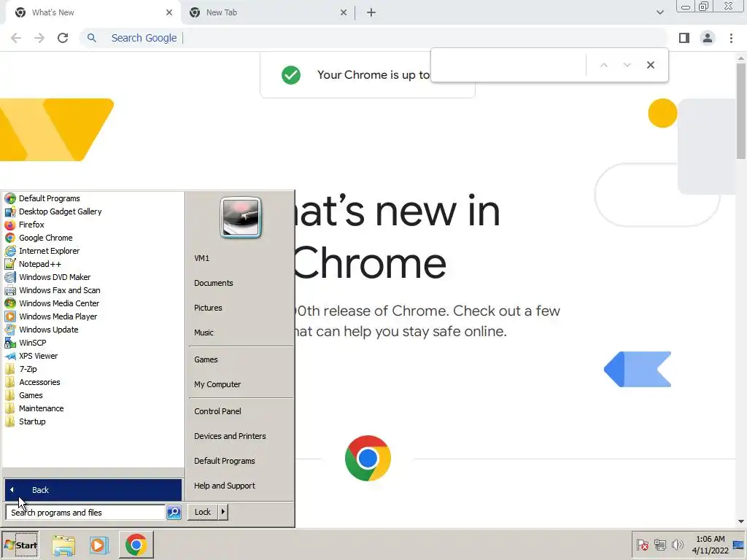Open Windows Media Player from the Start menu
The image size is (747, 560).
click(58, 316)
